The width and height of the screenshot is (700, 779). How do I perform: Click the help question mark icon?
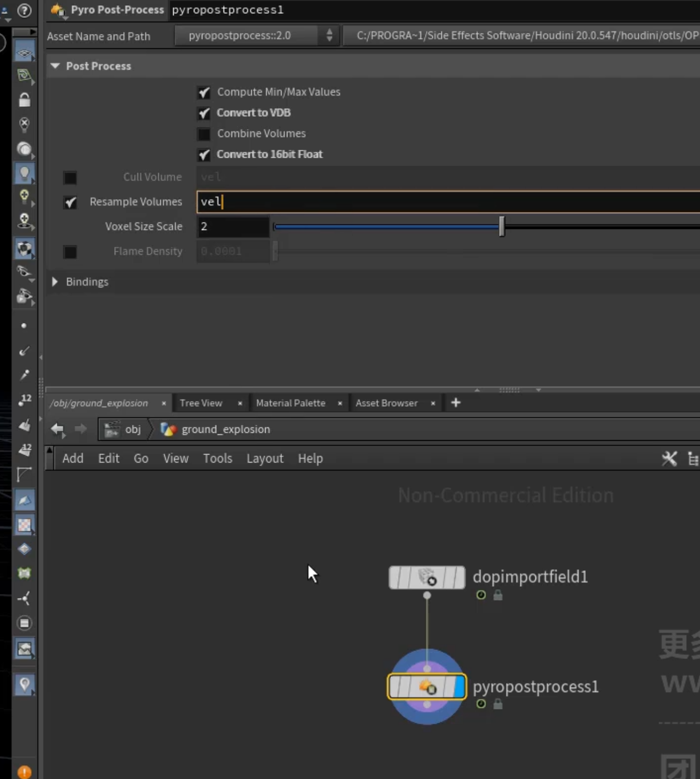click(24, 10)
